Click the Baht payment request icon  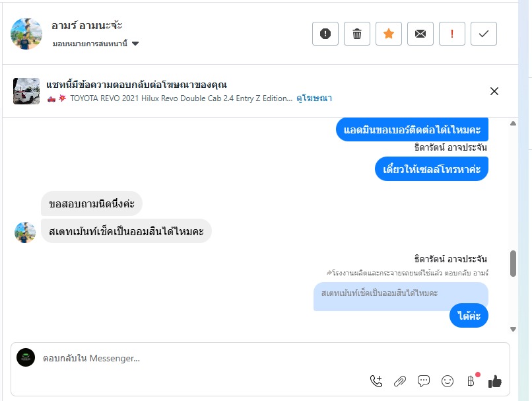(x=471, y=381)
